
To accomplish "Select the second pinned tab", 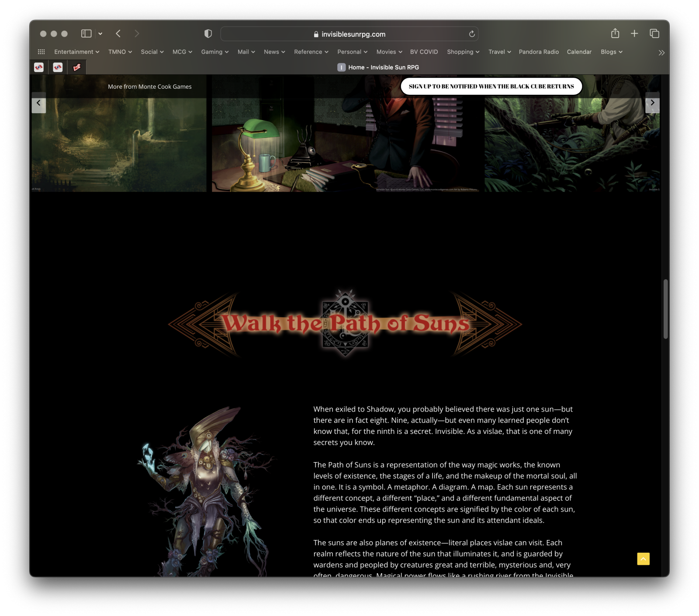I will coord(58,67).
